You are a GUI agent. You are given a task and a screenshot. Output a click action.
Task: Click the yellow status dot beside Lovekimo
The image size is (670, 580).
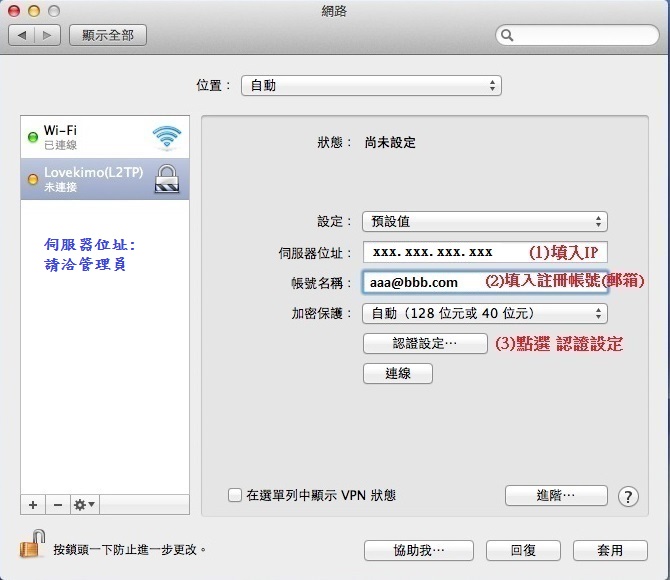33,179
